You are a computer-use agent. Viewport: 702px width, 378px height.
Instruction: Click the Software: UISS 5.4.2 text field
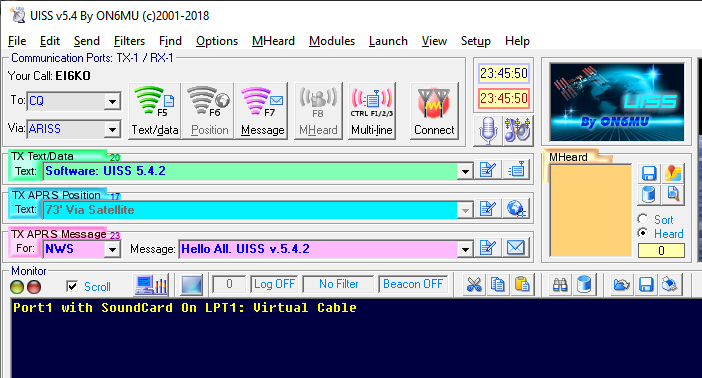(250, 172)
